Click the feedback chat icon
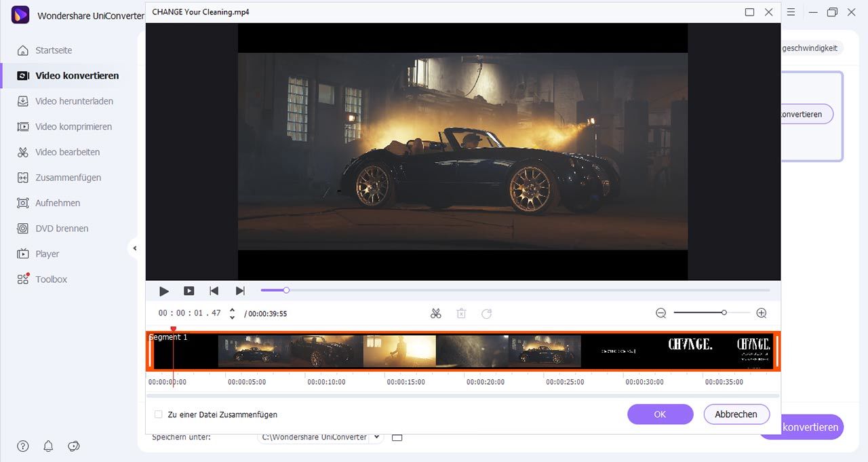Viewport: 868px width, 462px height. (x=74, y=446)
